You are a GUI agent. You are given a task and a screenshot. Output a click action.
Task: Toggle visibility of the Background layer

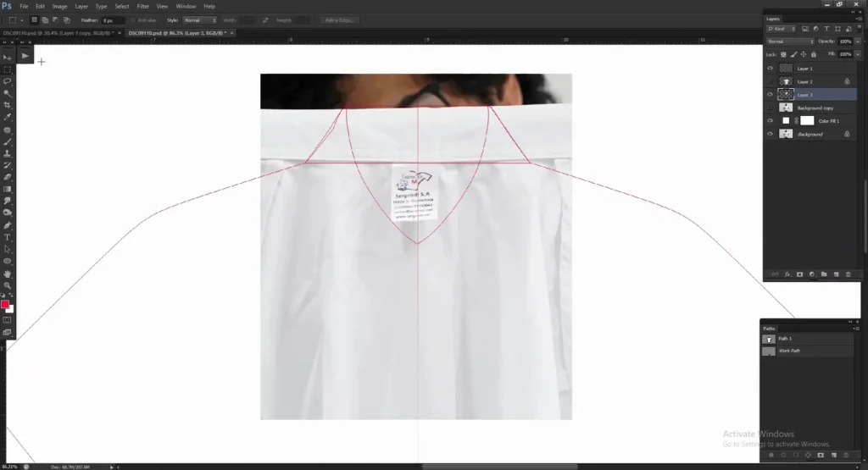pyautogui.click(x=770, y=134)
